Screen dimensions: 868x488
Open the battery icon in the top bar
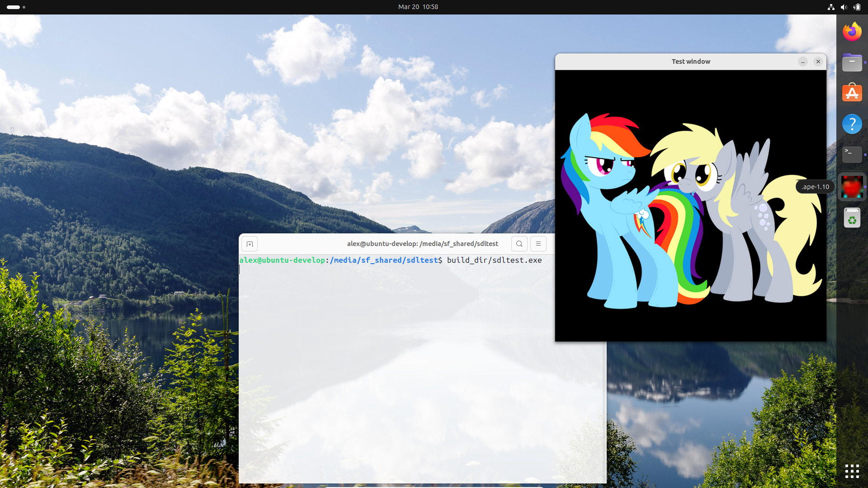(x=857, y=7)
